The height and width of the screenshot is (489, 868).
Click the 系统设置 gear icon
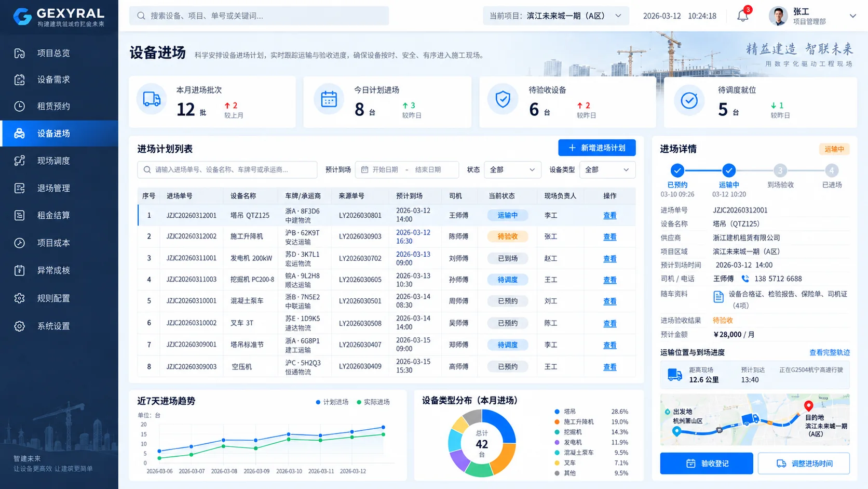click(20, 326)
